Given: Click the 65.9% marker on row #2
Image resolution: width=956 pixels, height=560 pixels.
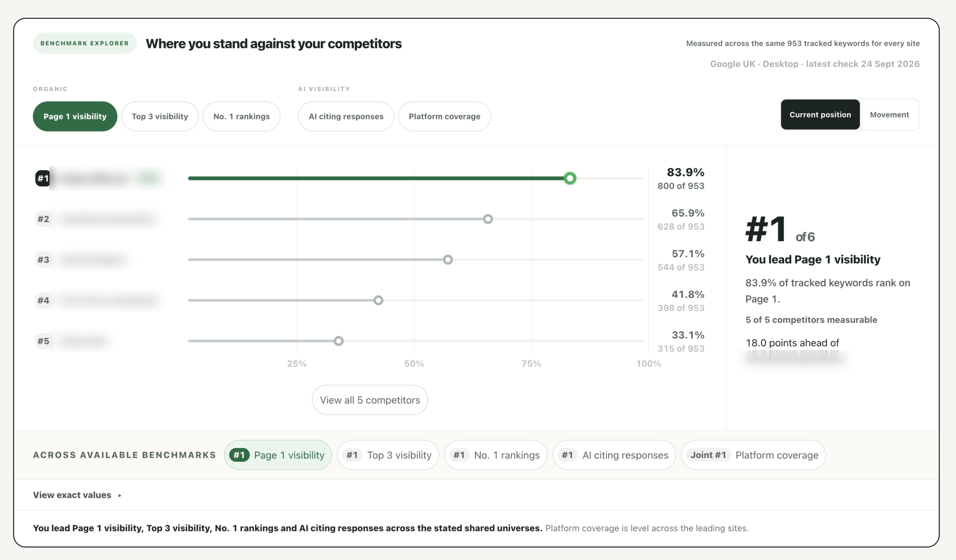Looking at the screenshot, I should [488, 219].
